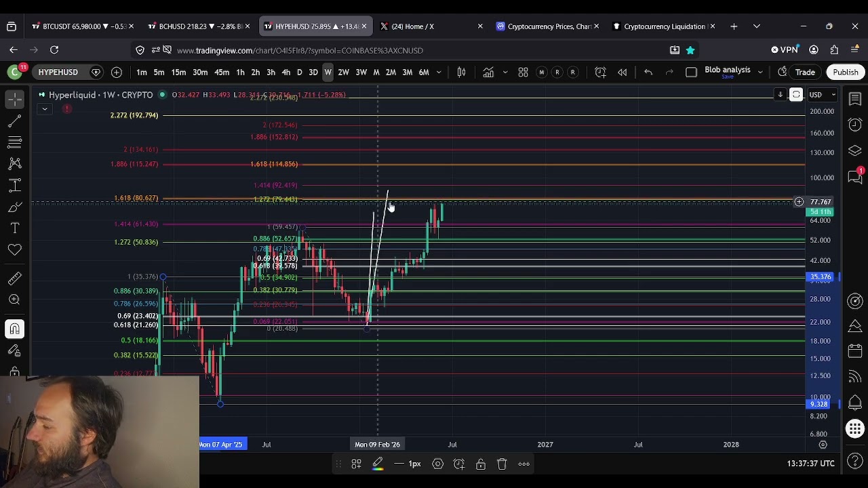Lock the selected drawing
This screenshot has height=488, width=868.
(480, 464)
